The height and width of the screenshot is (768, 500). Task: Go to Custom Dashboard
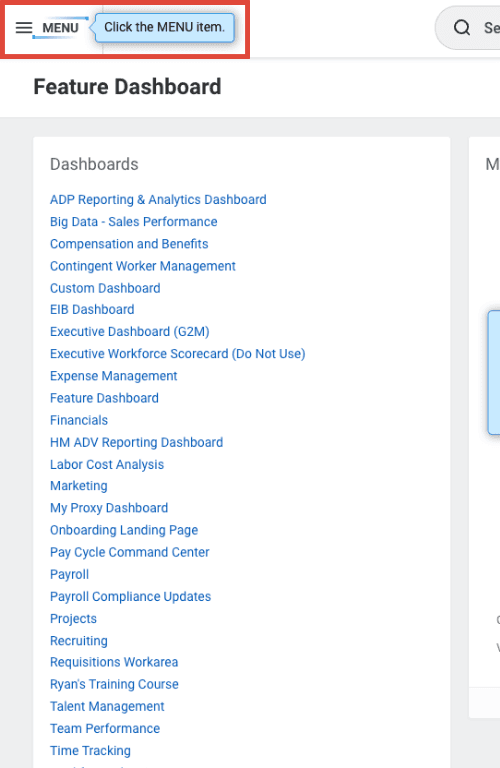(x=105, y=288)
